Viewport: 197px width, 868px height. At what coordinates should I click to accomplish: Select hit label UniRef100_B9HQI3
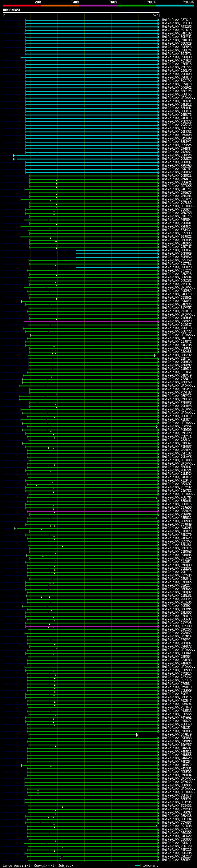(x=177, y=78)
